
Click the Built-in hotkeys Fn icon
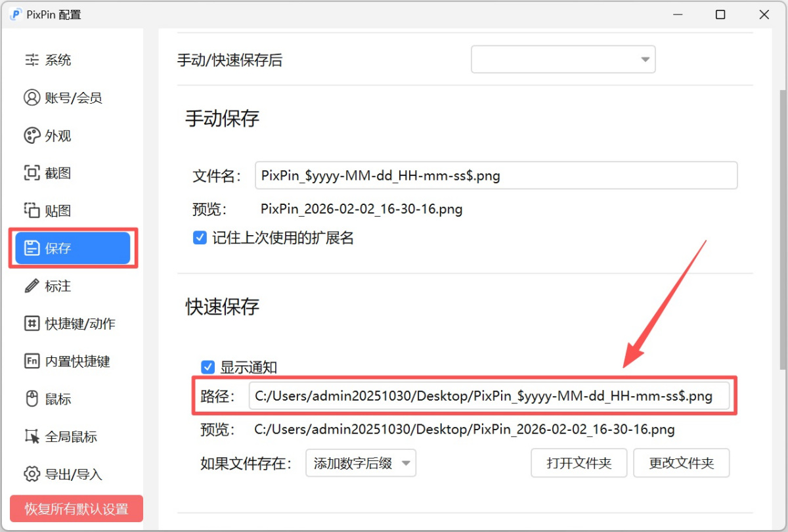[x=32, y=361]
